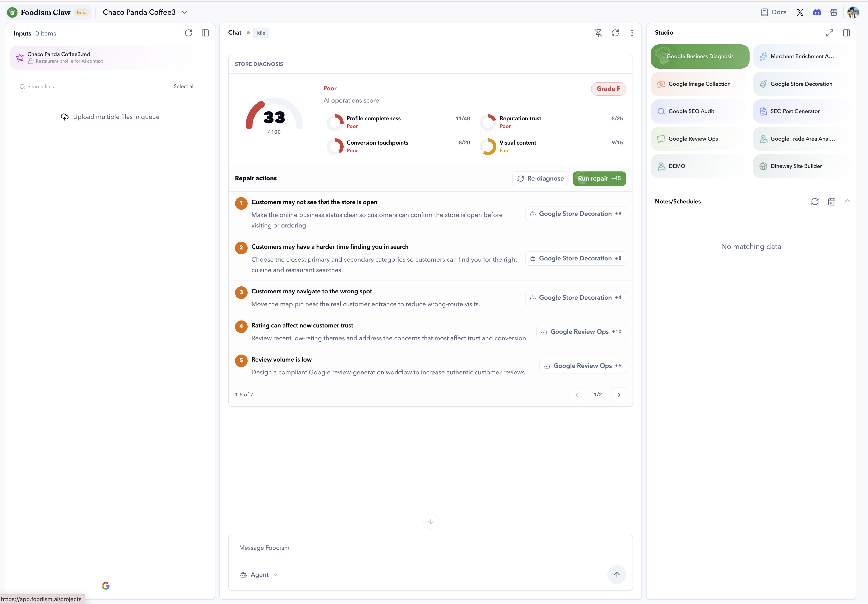Click the Grade F badge

(x=608, y=89)
